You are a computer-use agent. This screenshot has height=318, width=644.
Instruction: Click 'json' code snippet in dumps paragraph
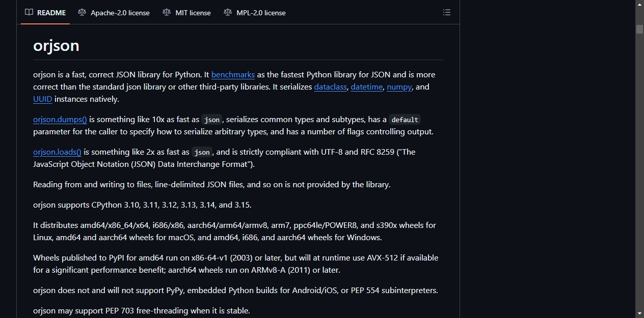(x=212, y=120)
